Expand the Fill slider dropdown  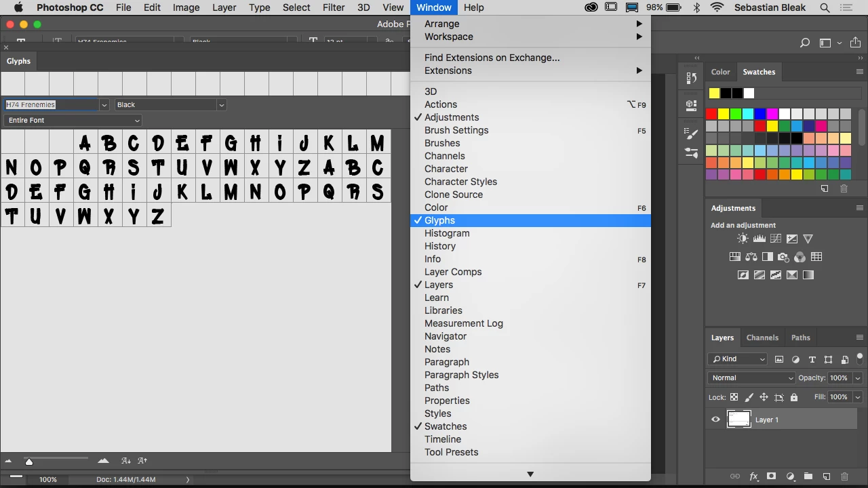point(858,397)
